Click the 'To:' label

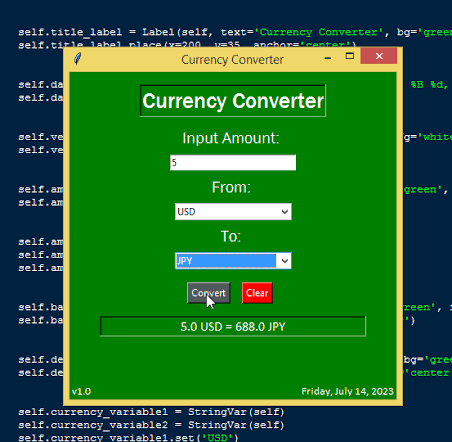[231, 236]
